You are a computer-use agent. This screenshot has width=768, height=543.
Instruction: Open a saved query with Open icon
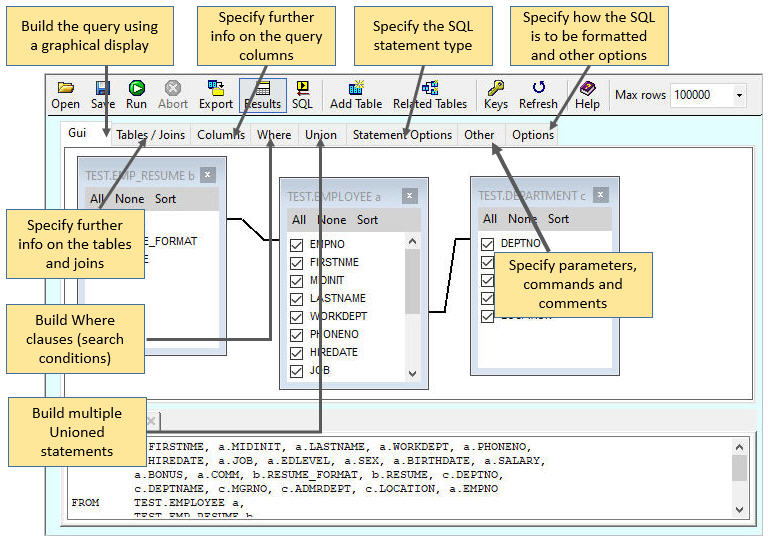[66, 88]
